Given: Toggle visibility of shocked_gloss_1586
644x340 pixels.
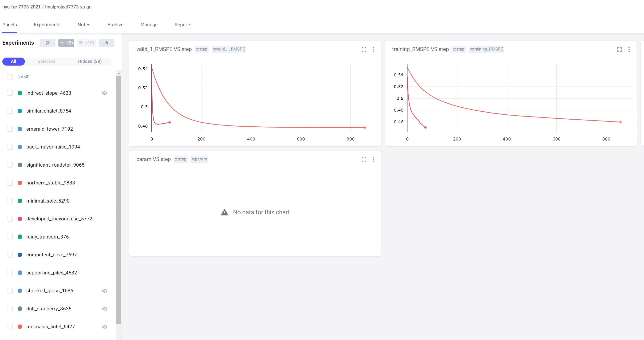Looking at the screenshot, I should click(104, 291).
